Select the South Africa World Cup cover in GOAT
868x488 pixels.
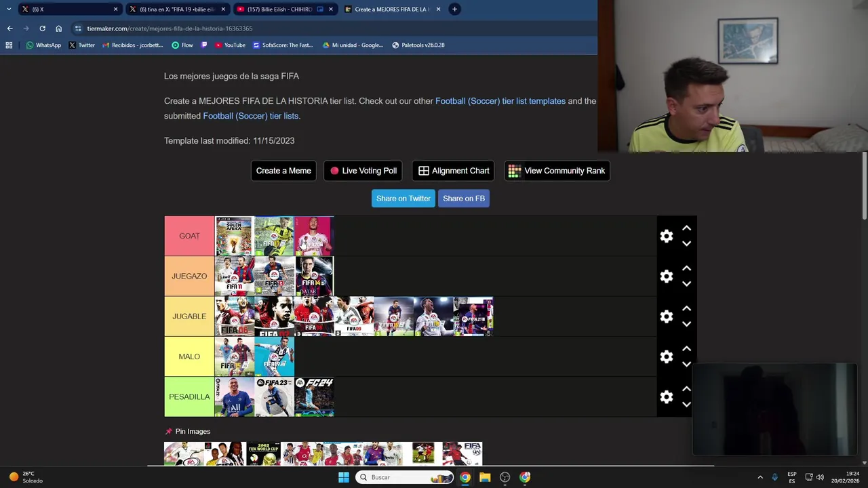coord(234,236)
